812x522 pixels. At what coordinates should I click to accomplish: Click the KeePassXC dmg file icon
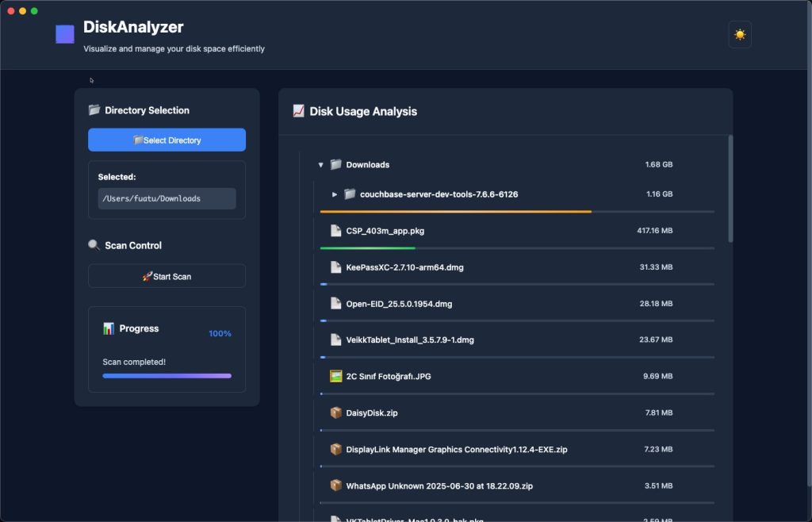pyautogui.click(x=336, y=267)
